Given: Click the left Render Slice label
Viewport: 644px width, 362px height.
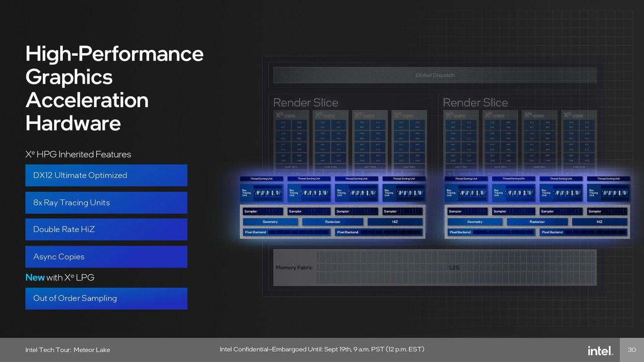Looking at the screenshot, I should click(x=306, y=102).
